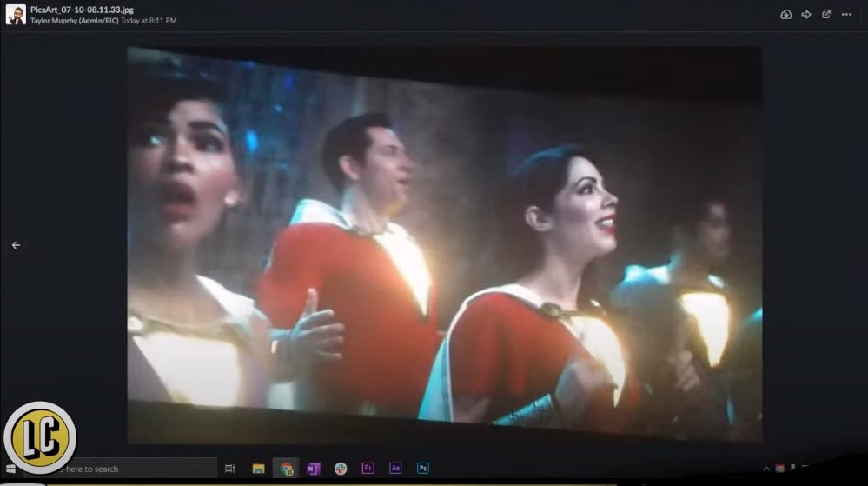
Task: Open the more actions ellipsis menu
Action: click(846, 15)
